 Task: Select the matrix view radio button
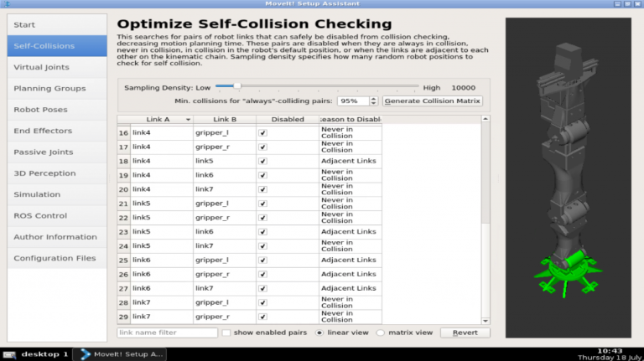381,333
